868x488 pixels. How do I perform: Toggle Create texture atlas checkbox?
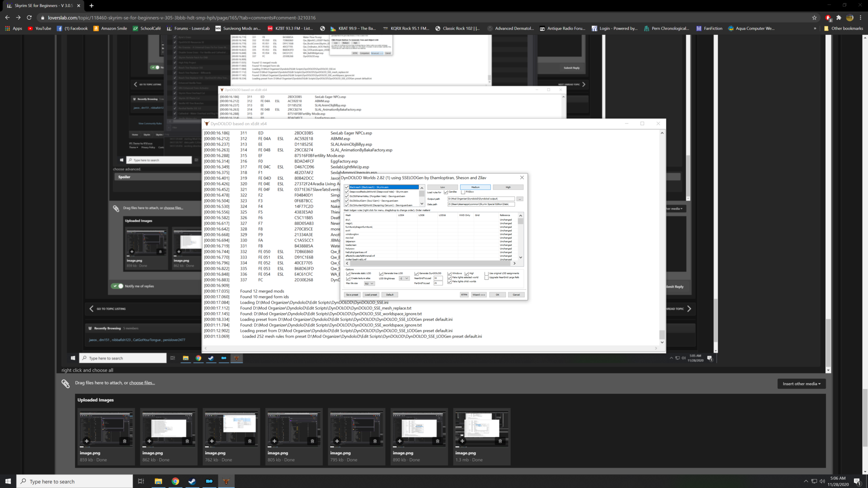tap(348, 278)
